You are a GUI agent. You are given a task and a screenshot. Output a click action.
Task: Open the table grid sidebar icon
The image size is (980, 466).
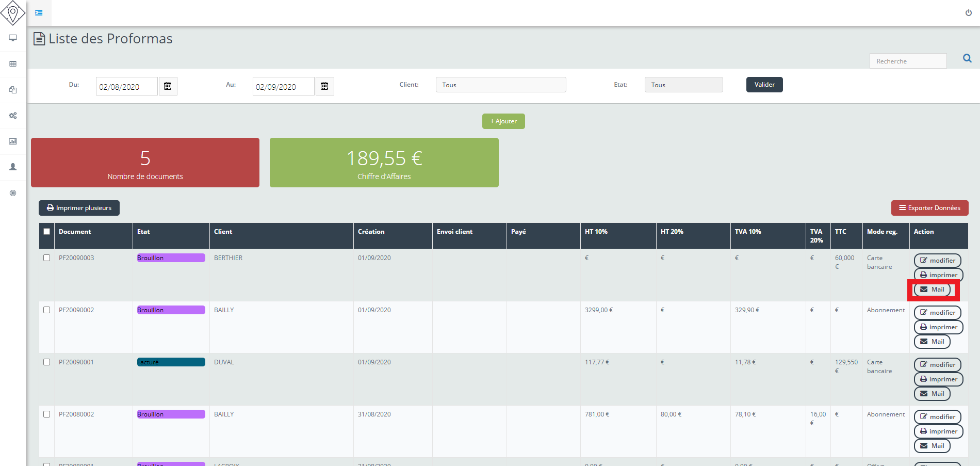click(13, 64)
